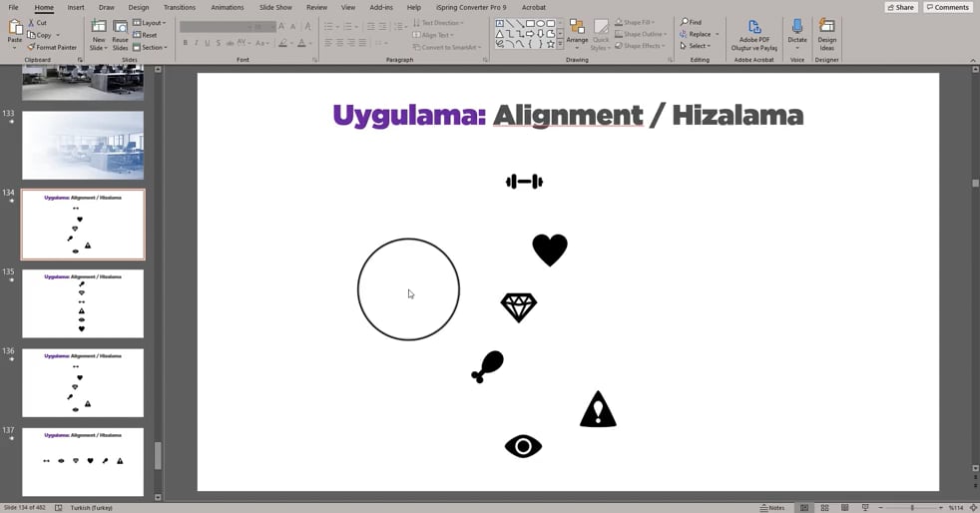Open the Drawing dialog launcher
Image resolution: width=980 pixels, height=513 pixels.
[670, 60]
